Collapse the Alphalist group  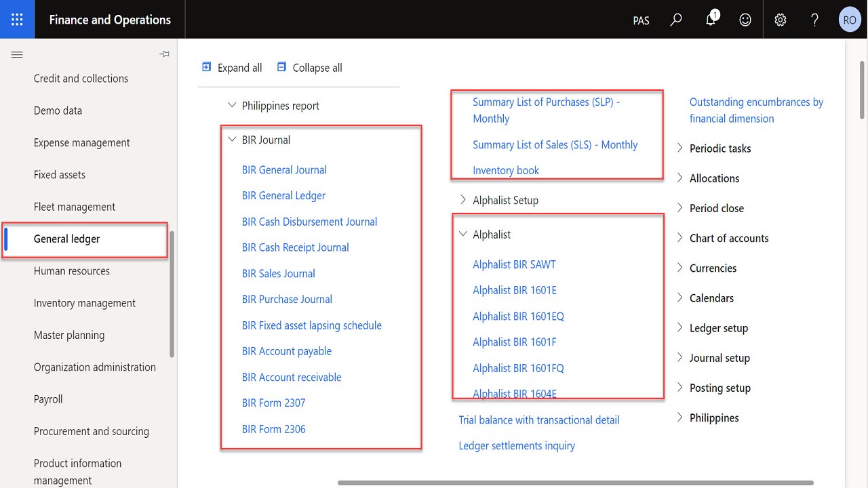463,234
